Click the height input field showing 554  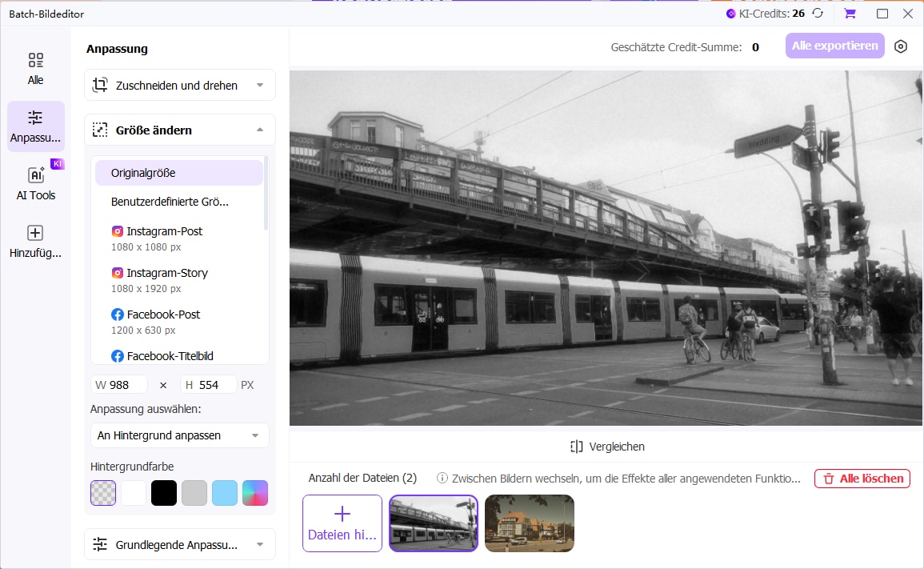(x=209, y=385)
